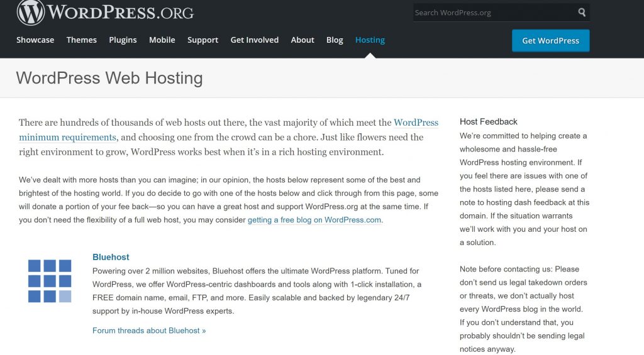644x355 pixels.
Task: Open the Themes menu item
Action: pos(81,40)
